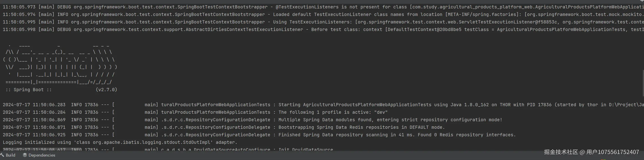The height and width of the screenshot is (160, 644).
Task: Click the console vertical scrollbar thumb
Action: (x=643, y=83)
